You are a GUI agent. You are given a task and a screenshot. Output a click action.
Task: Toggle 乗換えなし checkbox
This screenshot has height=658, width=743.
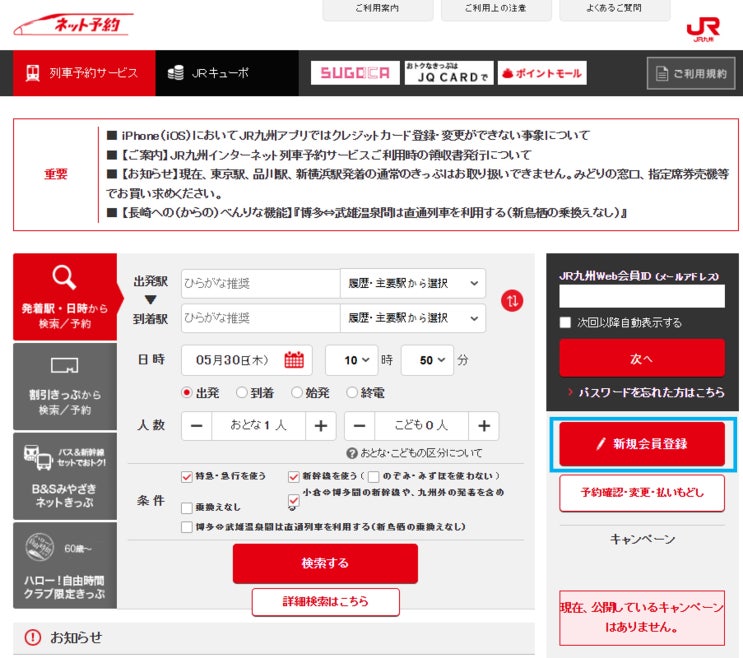pyautogui.click(x=187, y=508)
